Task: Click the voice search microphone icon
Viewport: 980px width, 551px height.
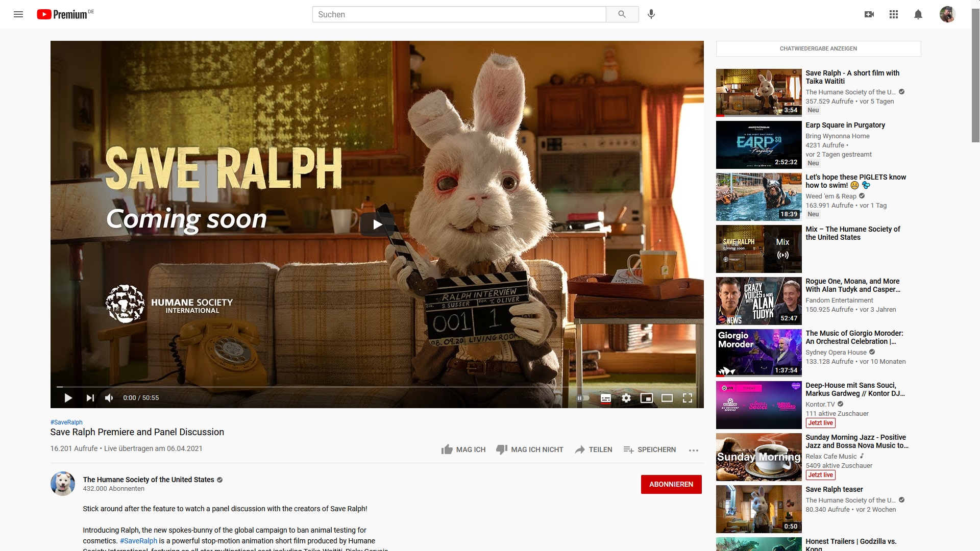Action: coord(651,14)
